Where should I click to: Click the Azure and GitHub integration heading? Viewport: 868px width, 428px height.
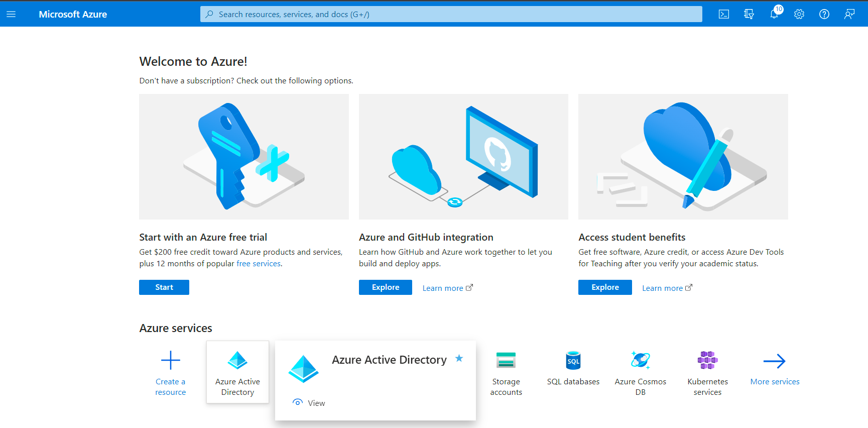coord(426,237)
